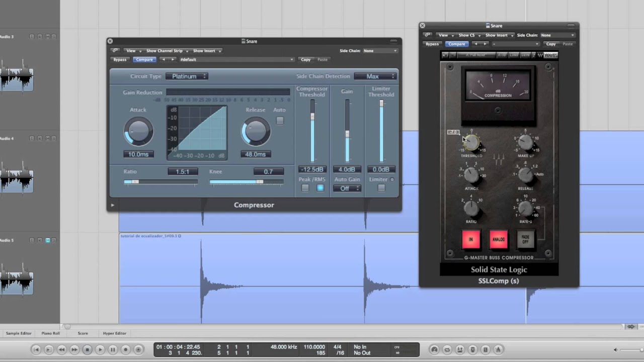Screen dimensions: 644x362
Task: Open the Circuit Type Platinum dropdown
Action: (x=187, y=76)
